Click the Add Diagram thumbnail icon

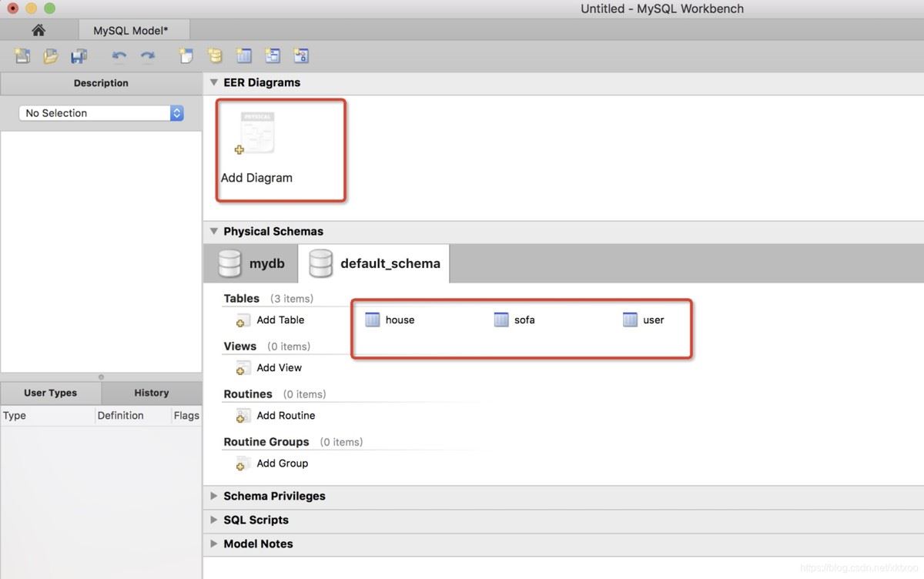coord(256,133)
